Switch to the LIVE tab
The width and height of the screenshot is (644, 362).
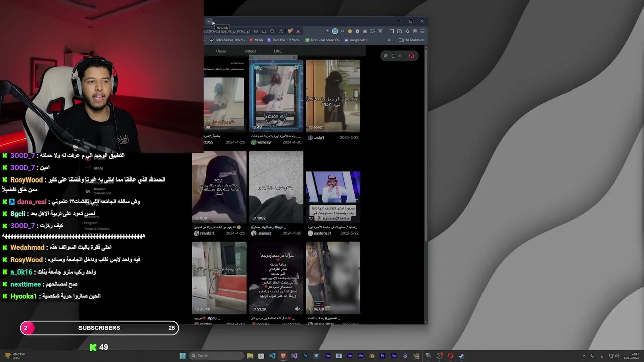(278, 51)
